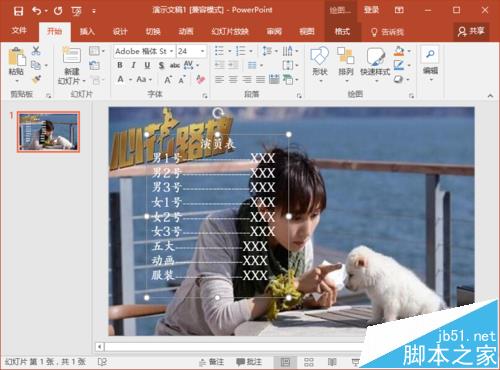
Task: Open the 文件 File tab
Action: (x=19, y=31)
